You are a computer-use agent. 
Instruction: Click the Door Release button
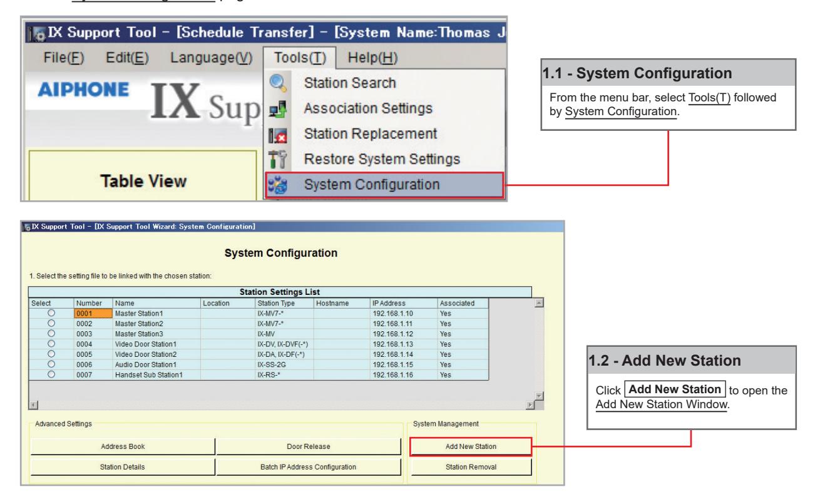tap(308, 446)
